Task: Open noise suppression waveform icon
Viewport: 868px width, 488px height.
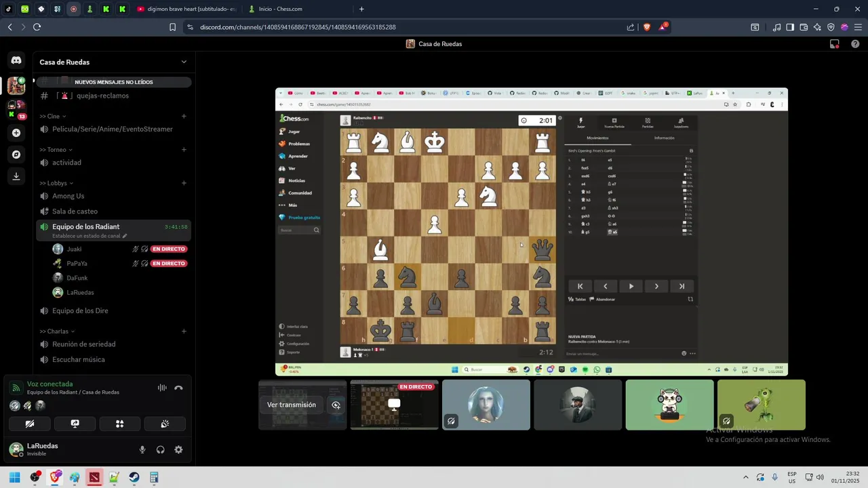Action: coord(162,388)
